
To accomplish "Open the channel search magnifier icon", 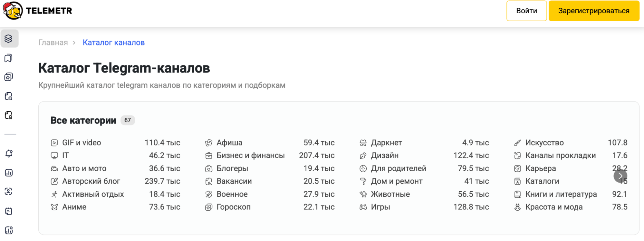I will click(x=9, y=96).
